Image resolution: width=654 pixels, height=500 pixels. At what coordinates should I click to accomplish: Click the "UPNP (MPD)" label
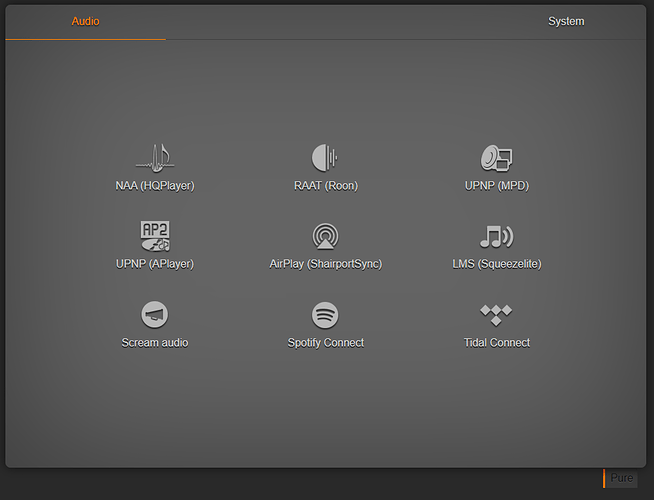pos(497,186)
